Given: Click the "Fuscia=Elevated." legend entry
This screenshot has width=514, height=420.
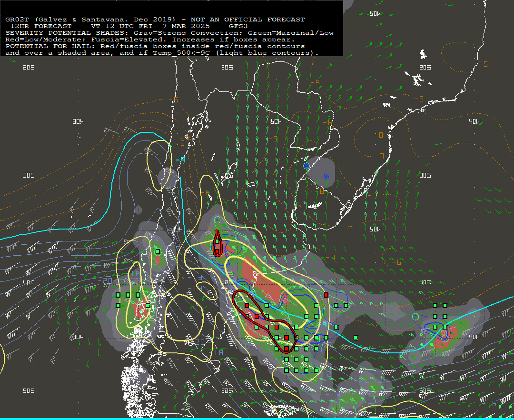Looking at the screenshot, I should (x=129, y=40).
